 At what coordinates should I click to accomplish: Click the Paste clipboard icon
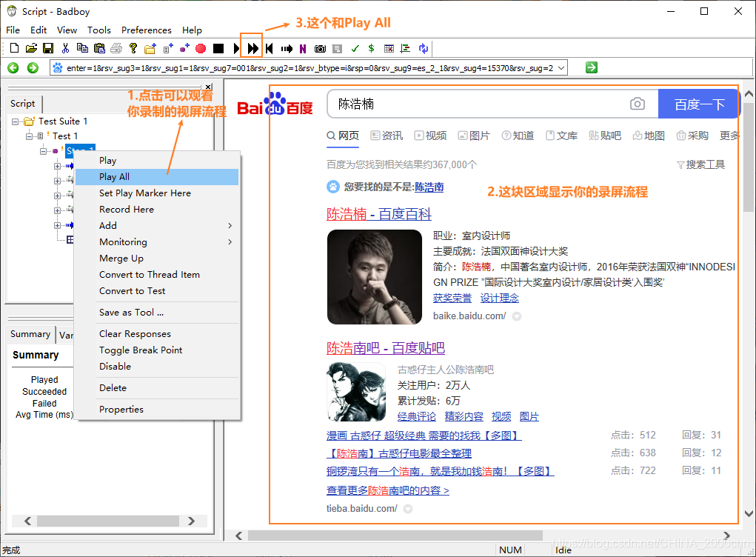click(99, 48)
